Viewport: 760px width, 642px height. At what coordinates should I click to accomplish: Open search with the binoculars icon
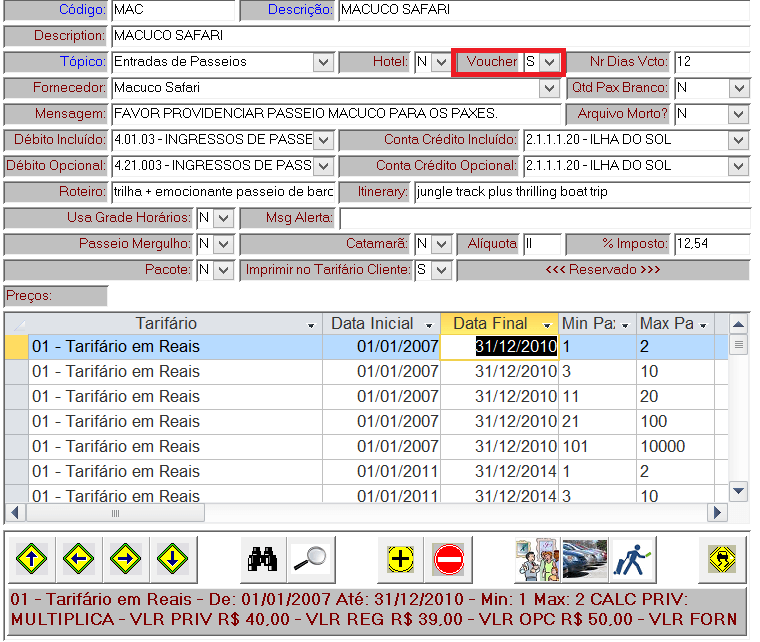[262, 559]
